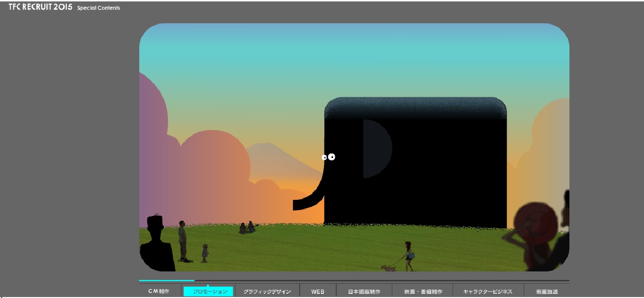Open the キャラクタービジネス tab
644x298 pixels.
(x=488, y=291)
